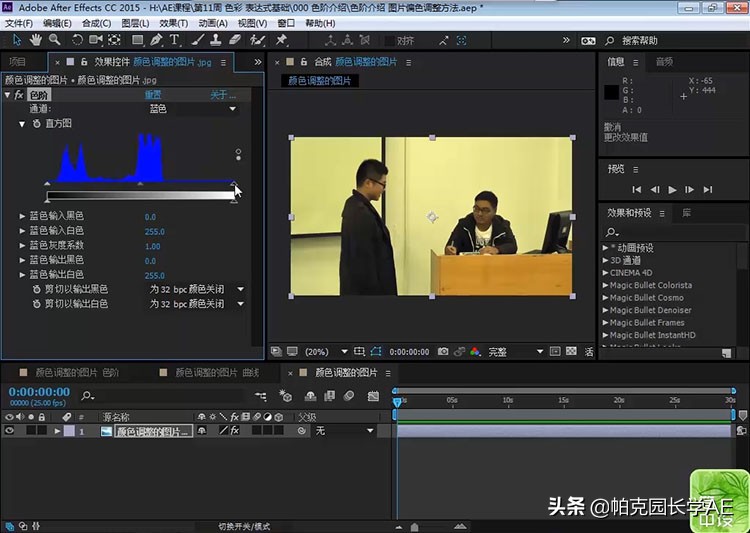Enable the draft 3D timeline icon
Viewport: 750px width, 533px height.
coord(286,396)
